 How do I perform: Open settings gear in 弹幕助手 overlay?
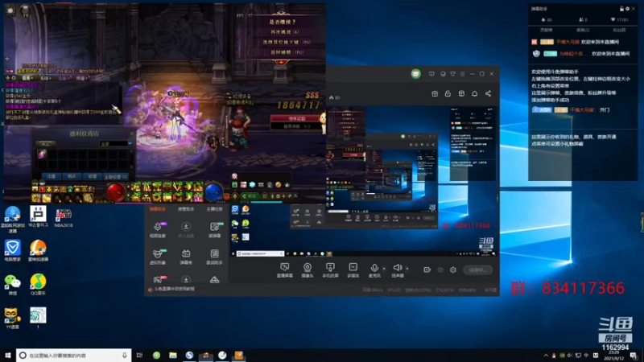pos(627,9)
